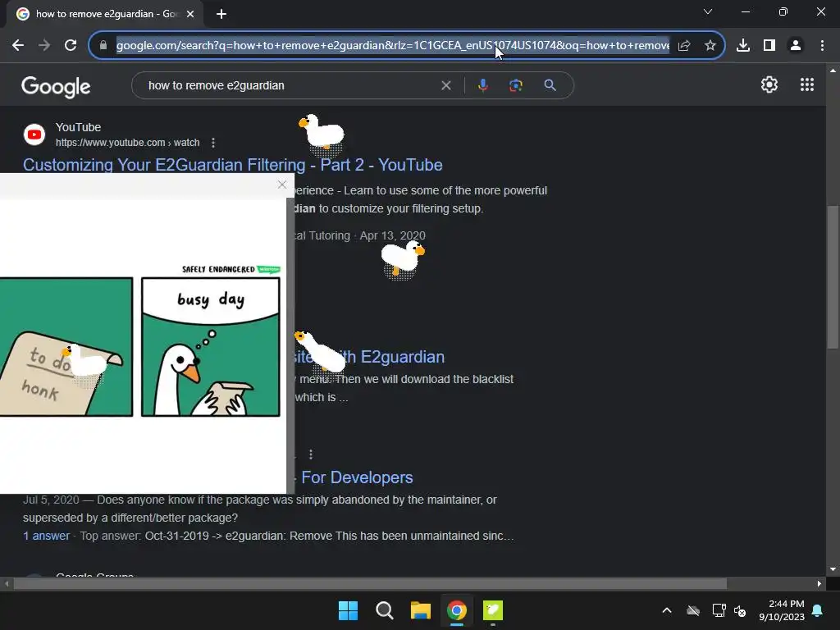Screen dimensions: 840x630
Task: Open the Windows Start menu
Action: tap(348, 610)
